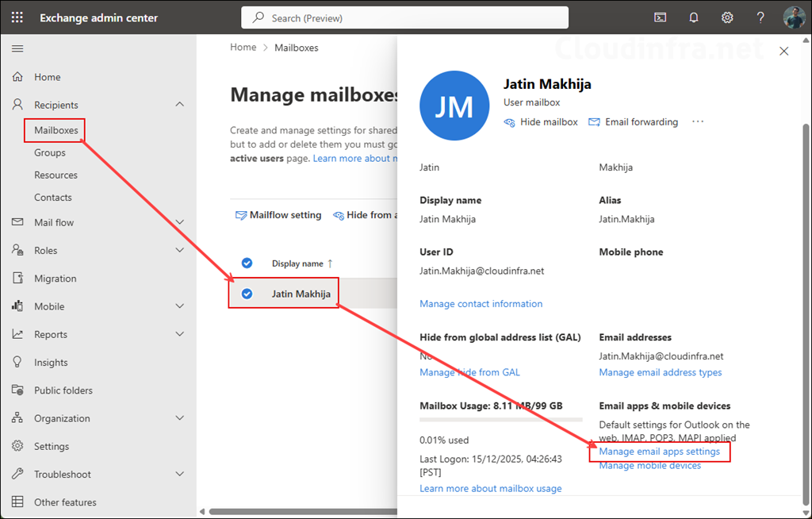Screen dimensions: 812x519
Task: Open your profile avatar picture
Action: 794,17
